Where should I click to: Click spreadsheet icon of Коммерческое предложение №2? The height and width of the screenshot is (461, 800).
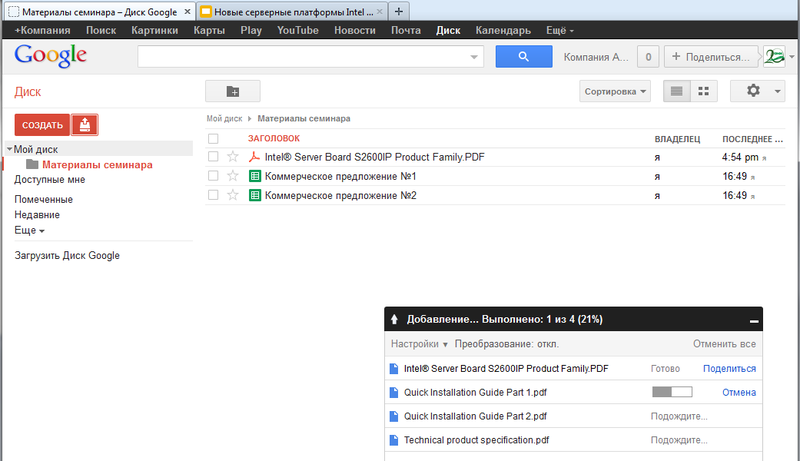point(255,195)
